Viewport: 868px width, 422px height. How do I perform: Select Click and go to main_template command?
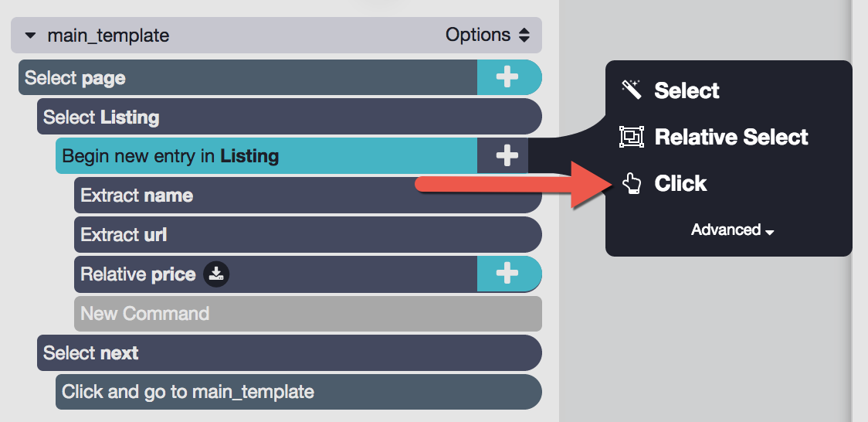[299, 392]
